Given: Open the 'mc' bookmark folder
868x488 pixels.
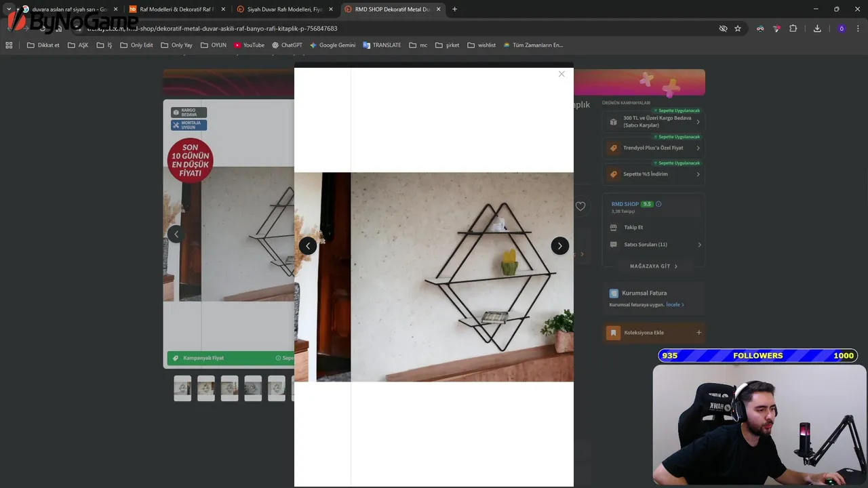Looking at the screenshot, I should [418, 45].
